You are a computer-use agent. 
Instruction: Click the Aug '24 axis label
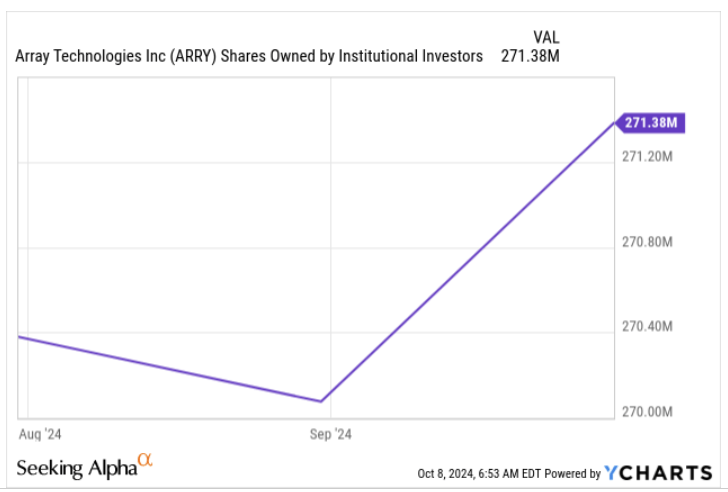click(x=41, y=434)
